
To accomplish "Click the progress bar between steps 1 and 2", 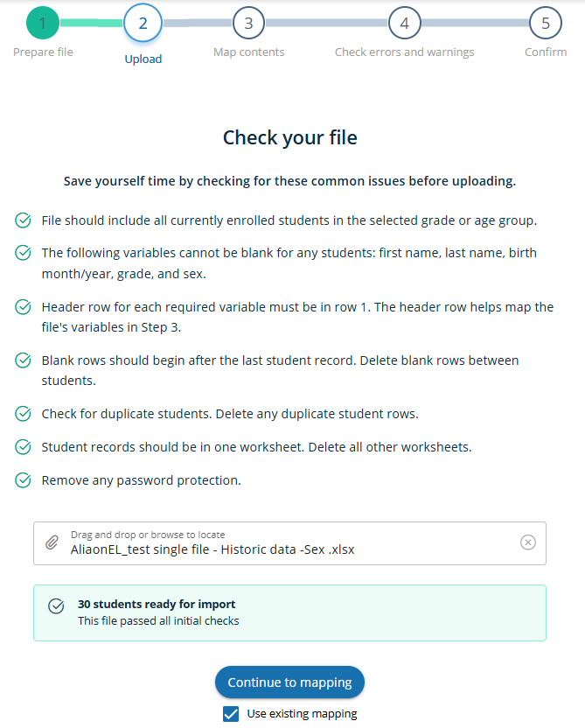I will tap(92, 24).
